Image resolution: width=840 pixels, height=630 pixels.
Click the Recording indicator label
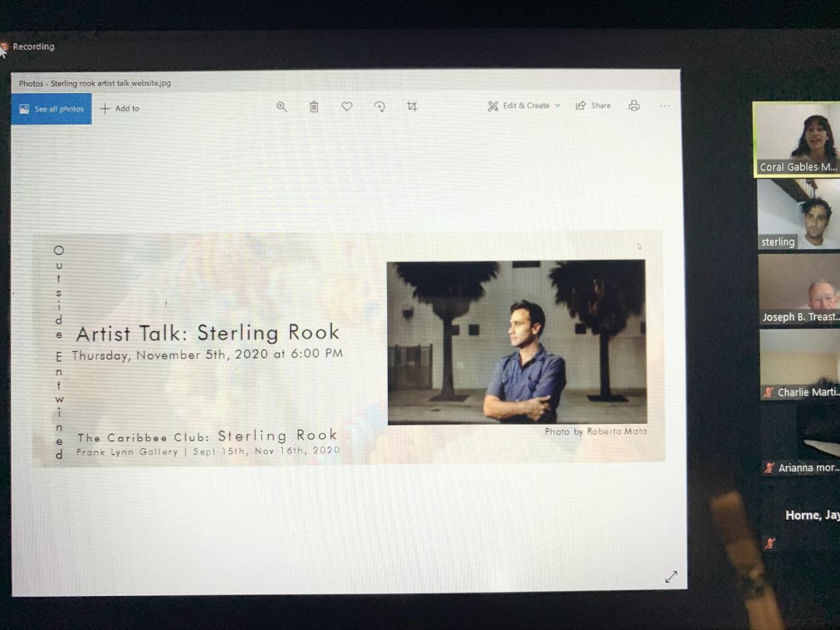coord(33,47)
